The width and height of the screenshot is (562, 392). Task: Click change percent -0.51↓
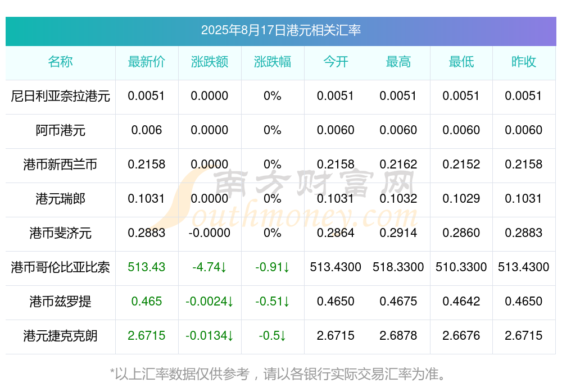273,302
